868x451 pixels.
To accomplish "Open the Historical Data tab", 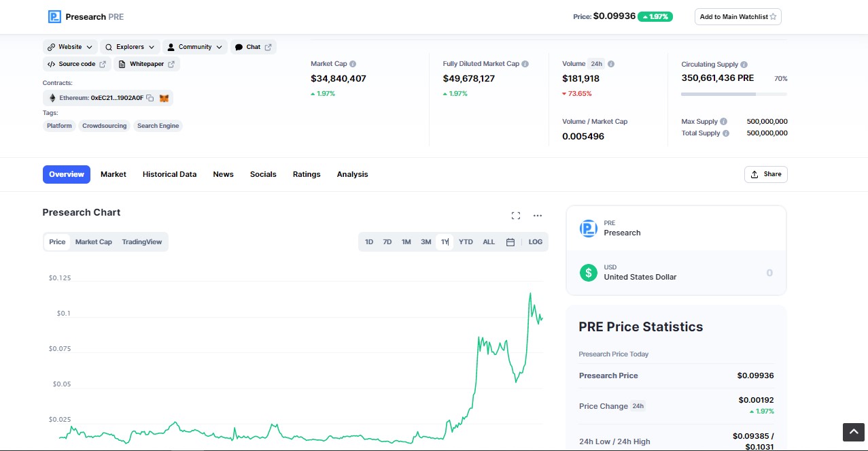I will pyautogui.click(x=169, y=174).
